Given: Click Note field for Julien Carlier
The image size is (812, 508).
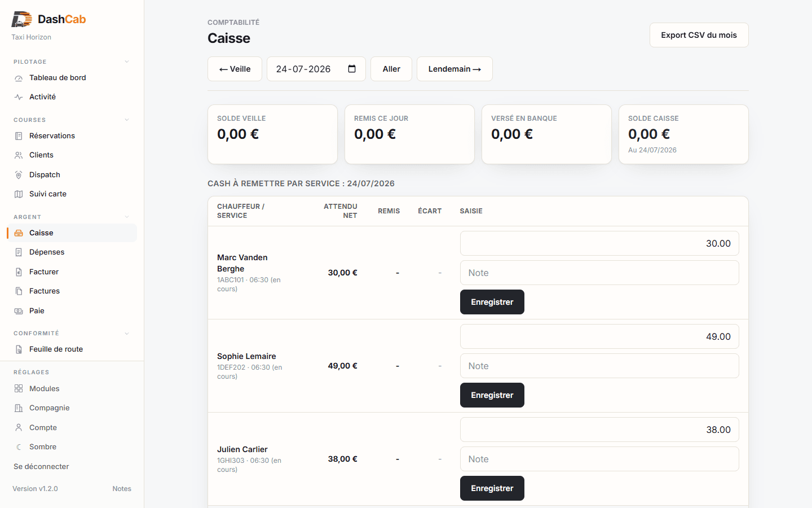Looking at the screenshot, I should point(599,459).
